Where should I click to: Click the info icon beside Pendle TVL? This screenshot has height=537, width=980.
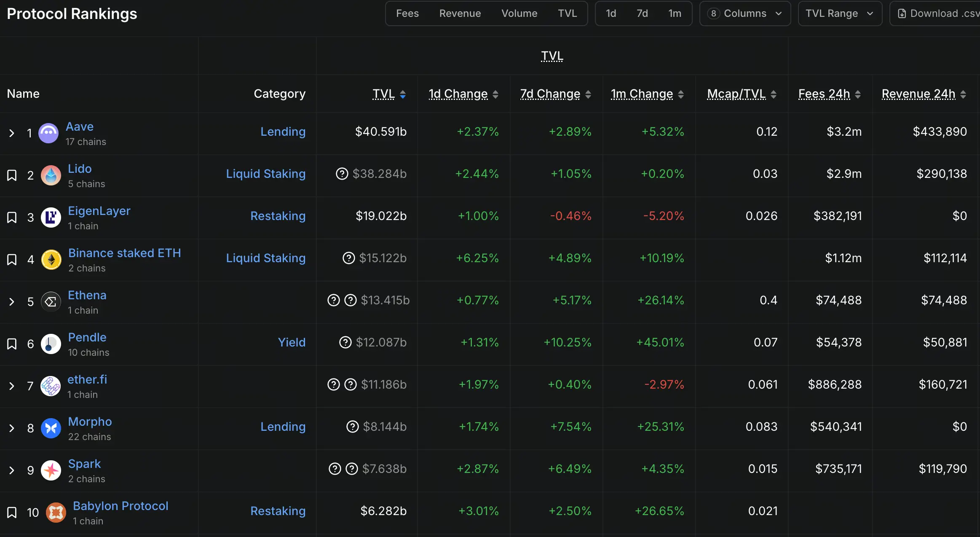(345, 342)
